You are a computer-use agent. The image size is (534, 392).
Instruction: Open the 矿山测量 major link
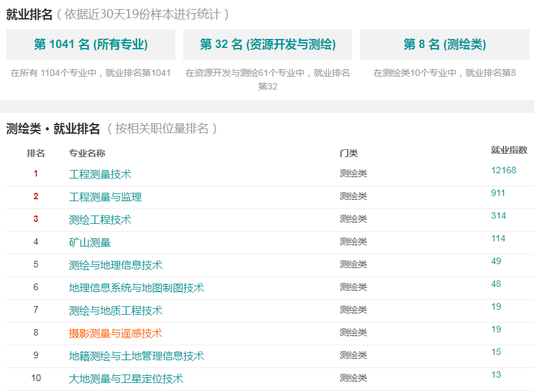[x=90, y=242]
